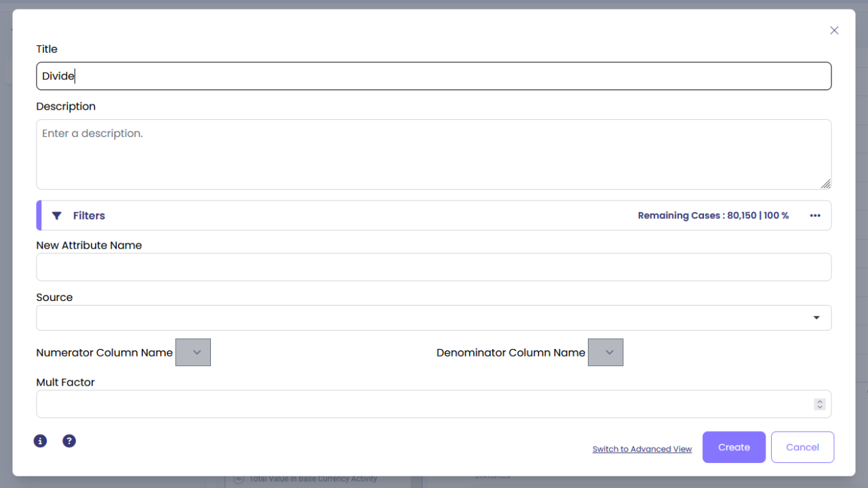
Task: Click the Title field containing Divide
Action: point(433,76)
